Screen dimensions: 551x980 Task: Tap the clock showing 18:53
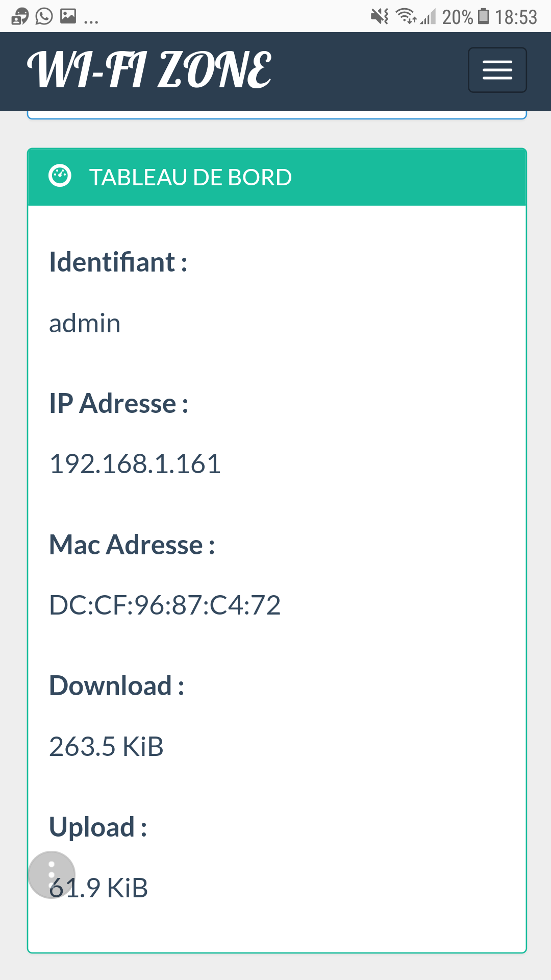516,17
